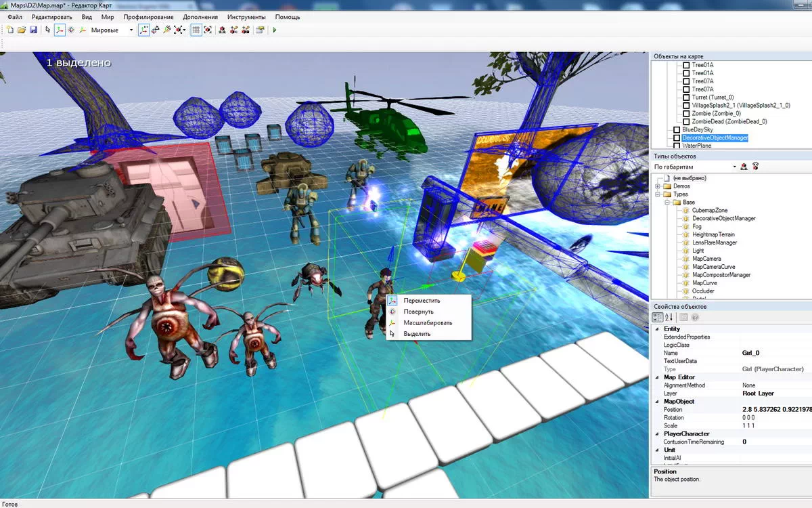Switch properties to categorized view icon
Image resolution: width=812 pixels, height=508 pixels.
(x=657, y=317)
